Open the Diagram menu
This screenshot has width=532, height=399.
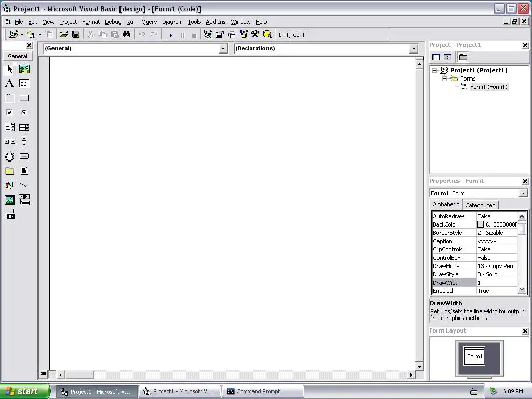pyautogui.click(x=172, y=22)
